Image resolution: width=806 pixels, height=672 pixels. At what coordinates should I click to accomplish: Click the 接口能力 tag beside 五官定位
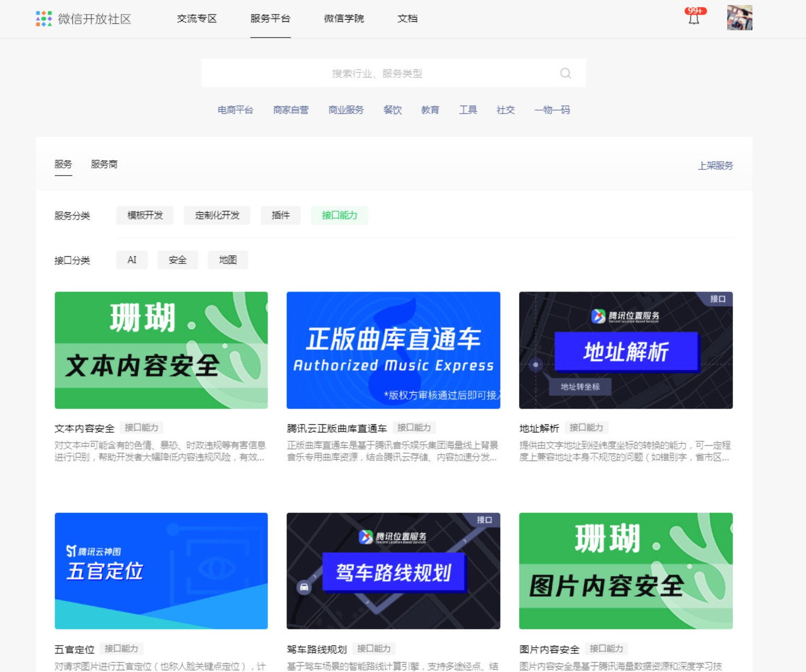[x=122, y=649]
